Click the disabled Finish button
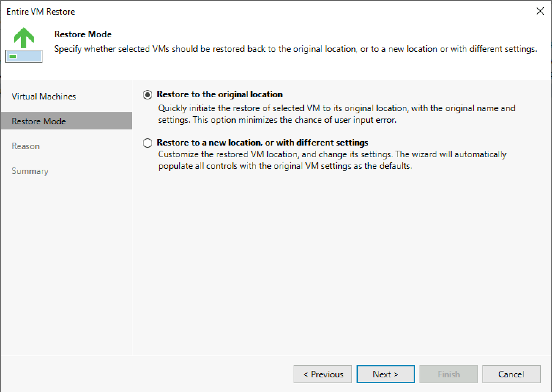552x392 pixels. (448, 374)
